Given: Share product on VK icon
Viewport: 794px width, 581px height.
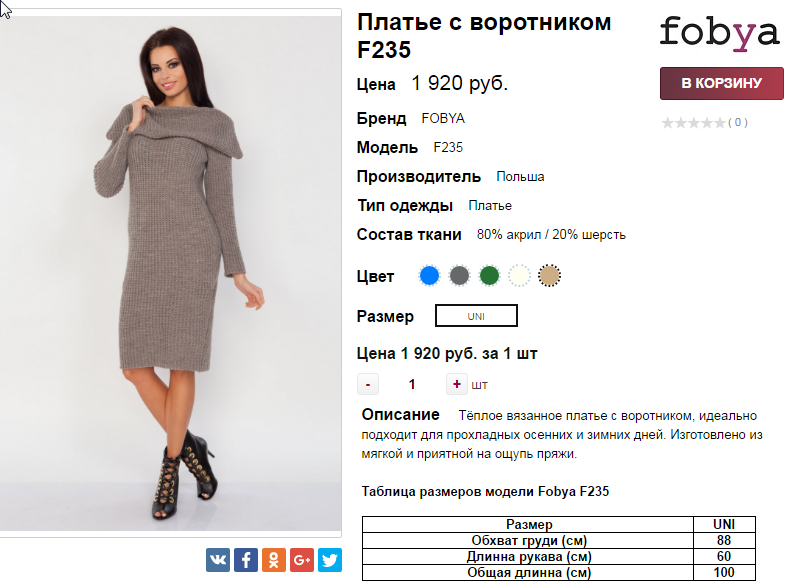Looking at the screenshot, I should [x=218, y=560].
